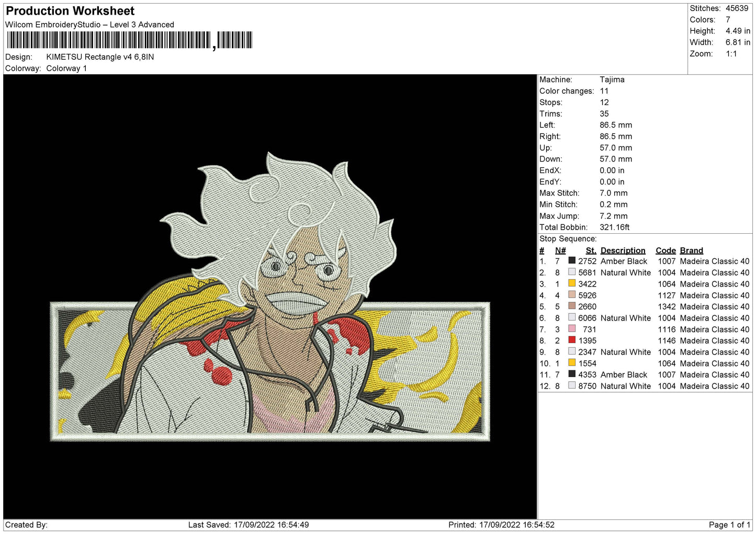The image size is (756, 534).
Task: Select the skin-tone swatch with 5926 stitches
Action: 572,295
